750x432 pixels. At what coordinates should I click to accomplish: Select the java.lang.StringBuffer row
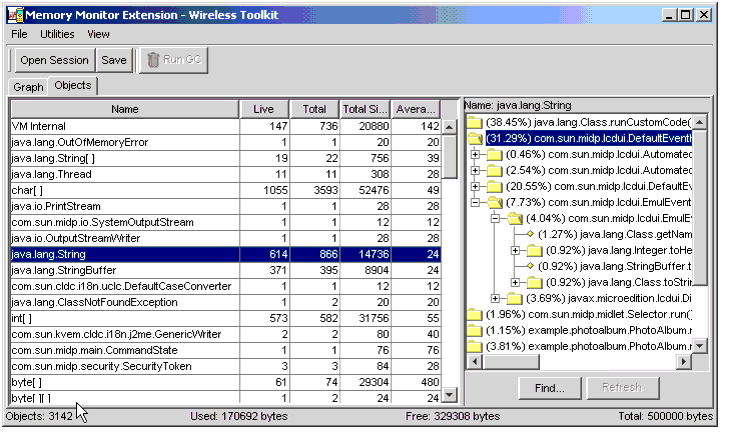click(x=225, y=270)
